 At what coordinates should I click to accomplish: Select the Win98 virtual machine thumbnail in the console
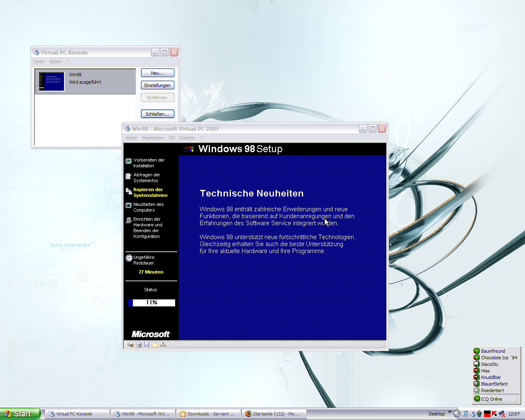point(52,82)
